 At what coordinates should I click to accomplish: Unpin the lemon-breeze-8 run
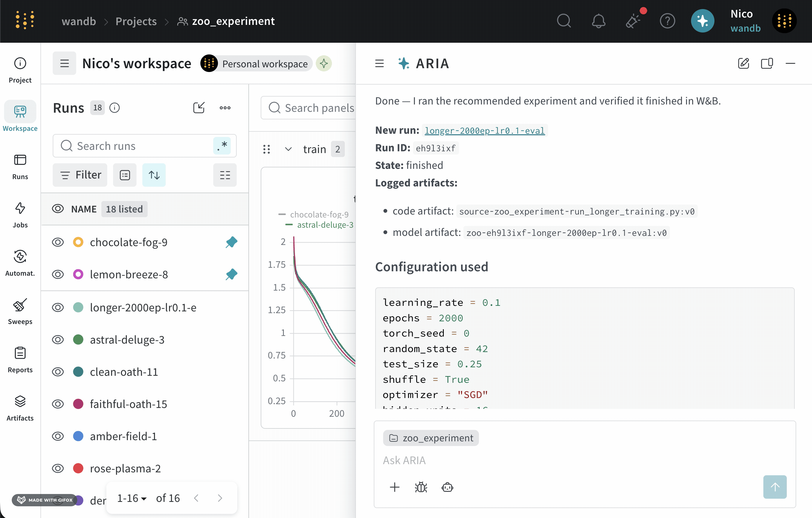[232, 275]
